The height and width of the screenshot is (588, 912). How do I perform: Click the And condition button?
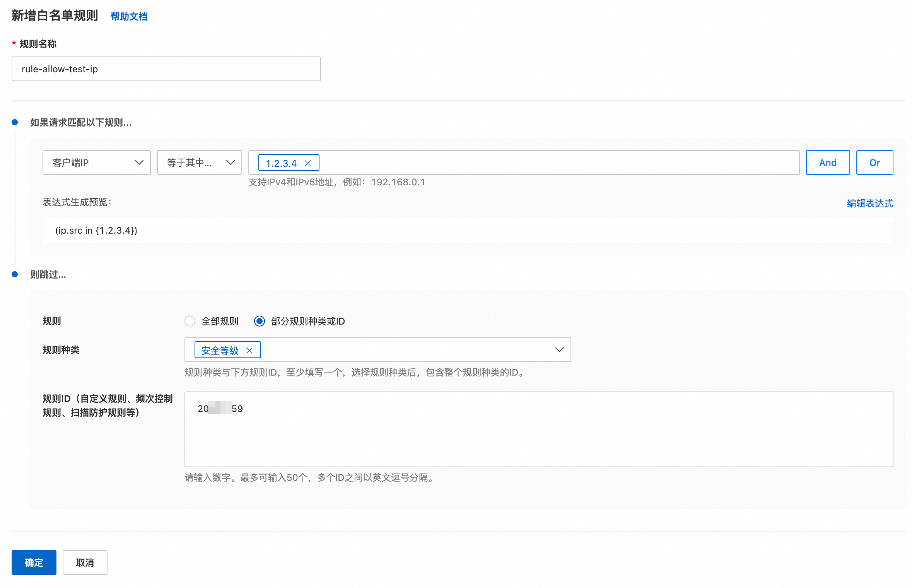[827, 162]
